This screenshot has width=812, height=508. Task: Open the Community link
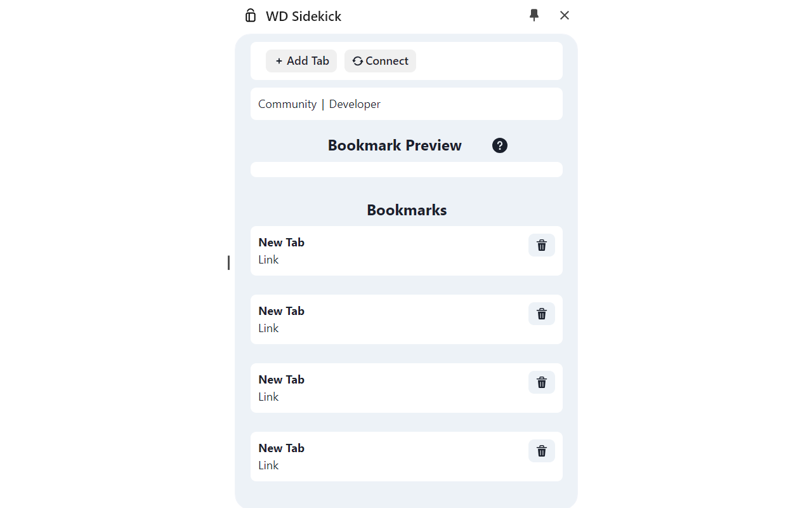287,104
